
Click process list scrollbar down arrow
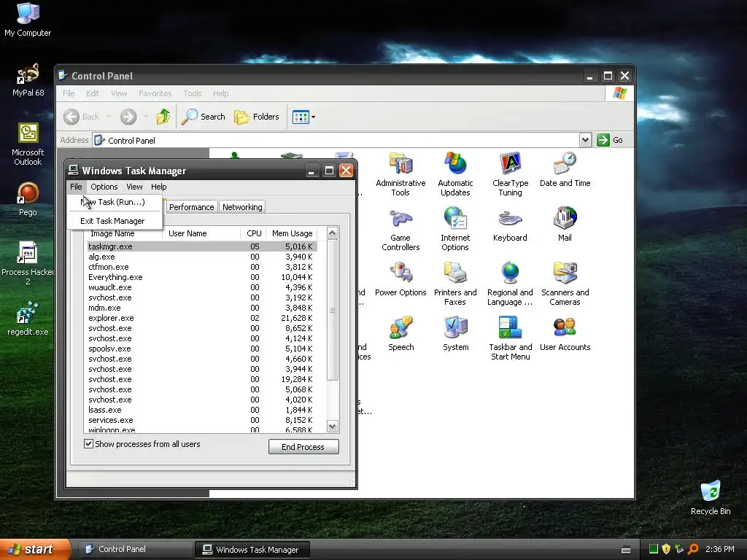point(333,426)
